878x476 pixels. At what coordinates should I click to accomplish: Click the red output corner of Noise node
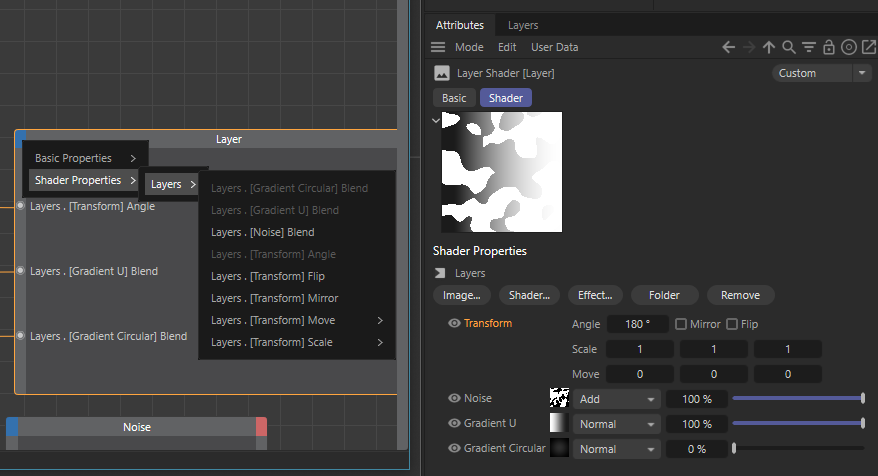261,427
